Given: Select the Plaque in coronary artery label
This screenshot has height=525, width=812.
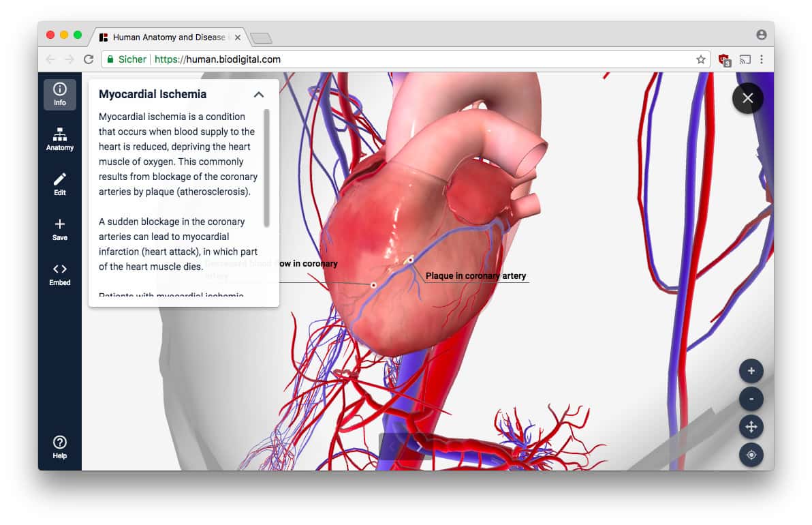Looking at the screenshot, I should pyautogui.click(x=475, y=275).
